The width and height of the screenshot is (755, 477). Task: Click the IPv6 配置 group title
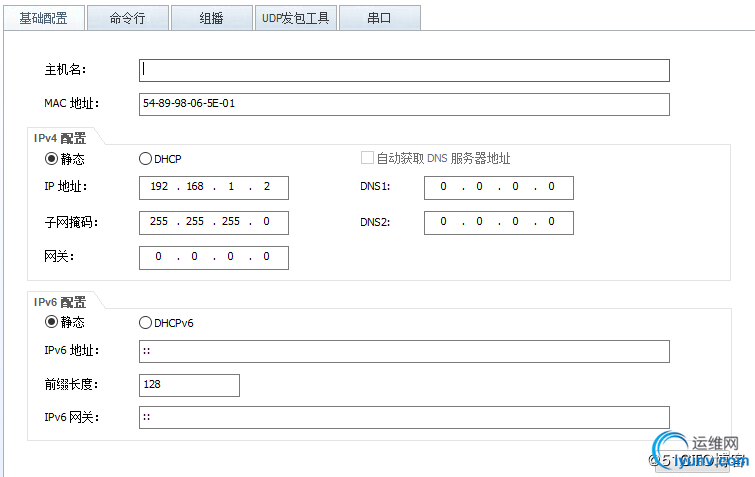tap(60, 302)
